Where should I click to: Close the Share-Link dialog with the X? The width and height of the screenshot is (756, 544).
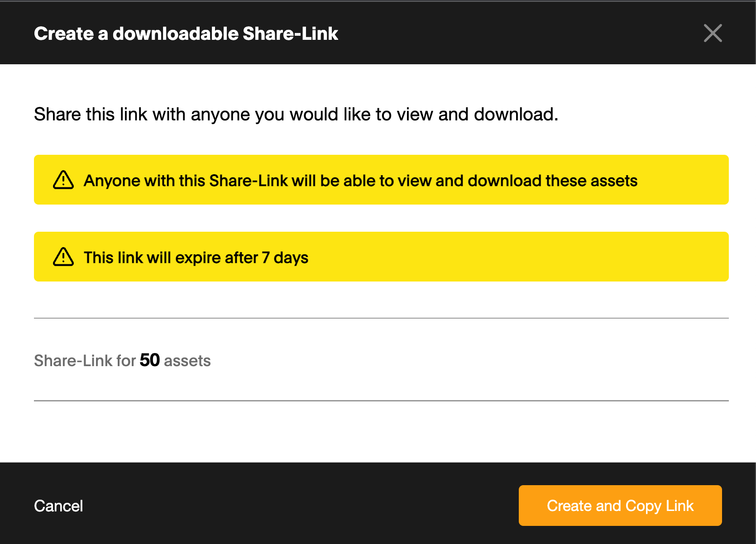coord(713,33)
